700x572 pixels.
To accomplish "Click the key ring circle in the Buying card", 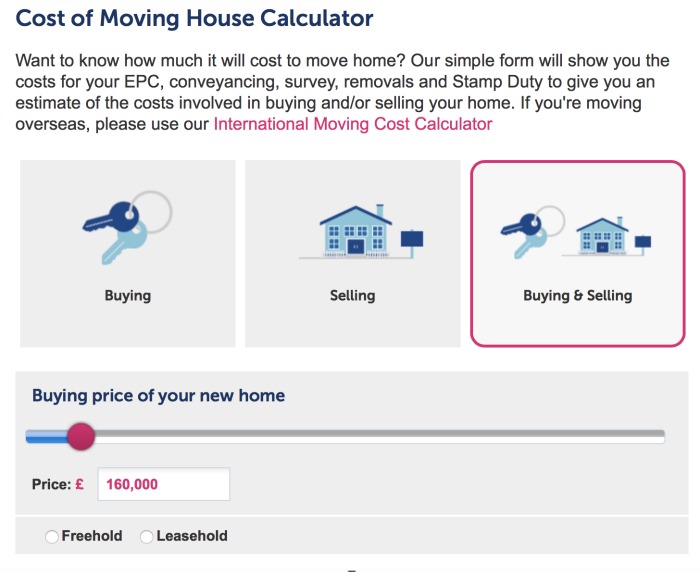I will click(x=151, y=212).
